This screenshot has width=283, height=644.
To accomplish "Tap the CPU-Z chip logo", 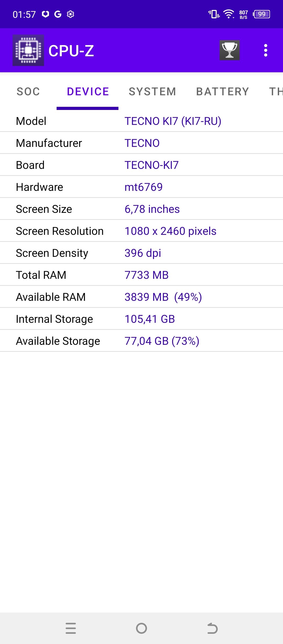I will pyautogui.click(x=28, y=50).
